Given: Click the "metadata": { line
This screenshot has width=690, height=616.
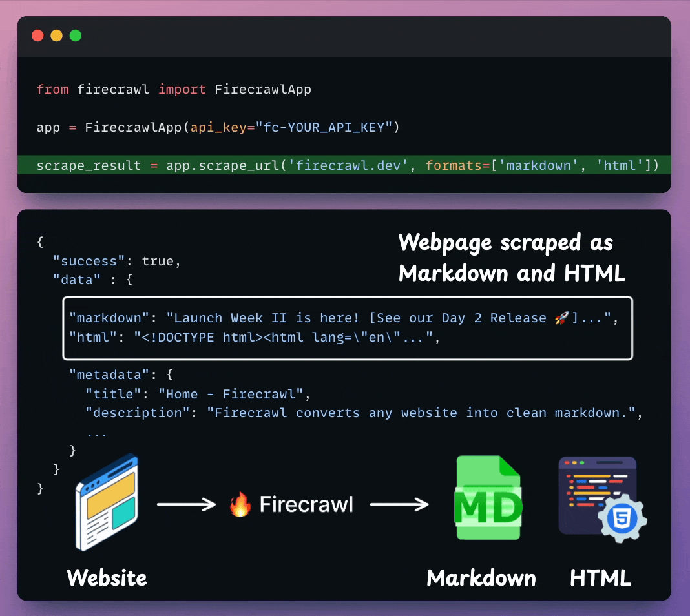Looking at the screenshot, I should tap(121, 375).
